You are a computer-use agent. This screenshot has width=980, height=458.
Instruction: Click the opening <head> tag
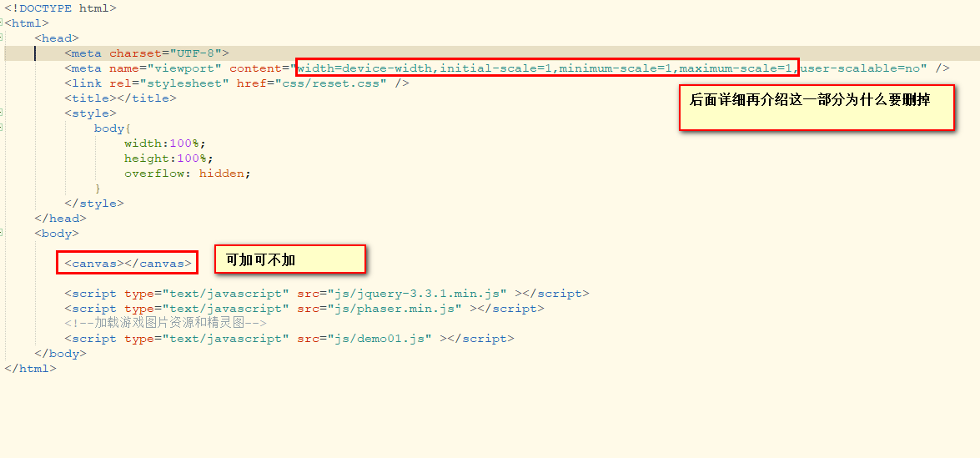[56, 38]
